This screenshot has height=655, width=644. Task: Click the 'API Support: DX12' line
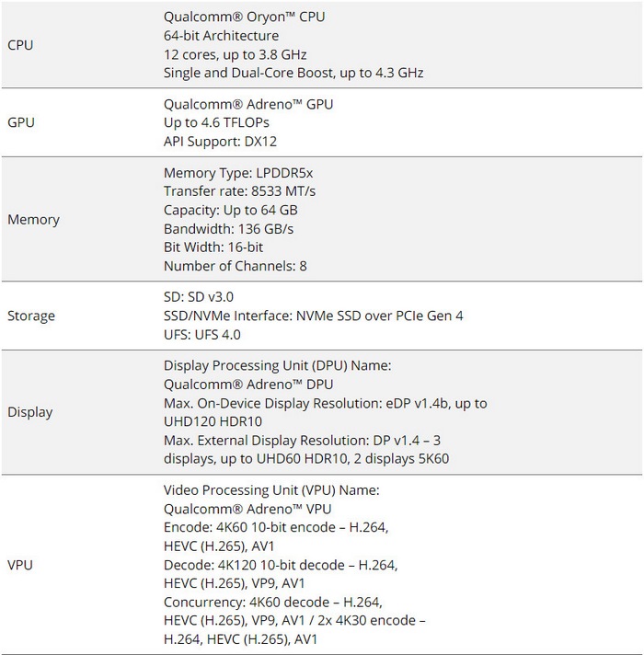(x=220, y=142)
